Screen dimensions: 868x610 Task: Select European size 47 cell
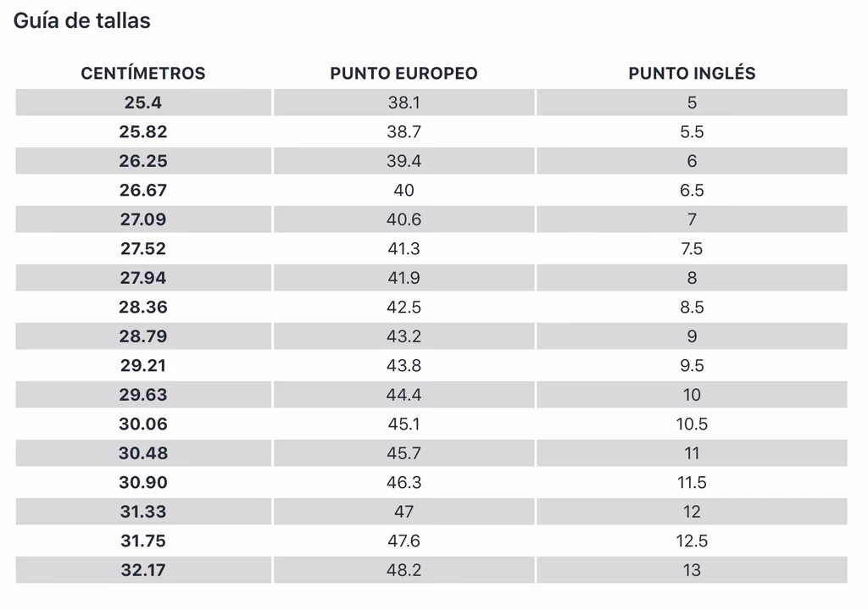[403, 512]
